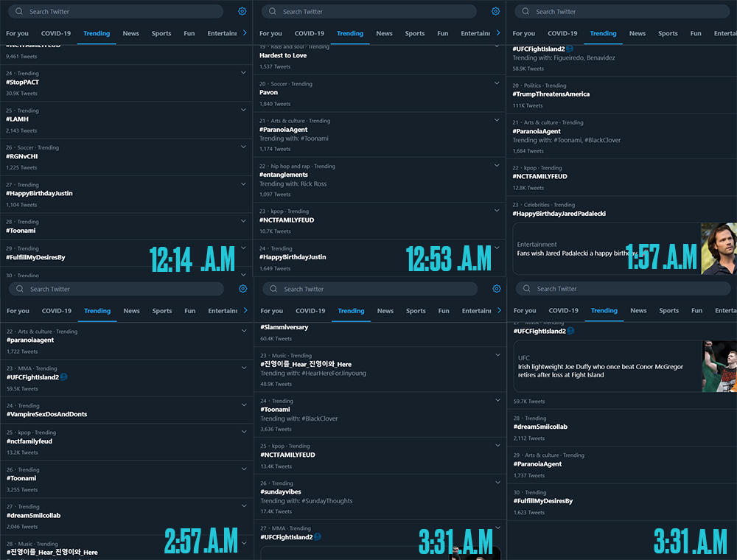Click the hashflag icon beside trend 27 #UFCFightIsland2 under #sundayvibes
Image resolution: width=737 pixels, height=560 pixels.
pyautogui.click(x=317, y=536)
